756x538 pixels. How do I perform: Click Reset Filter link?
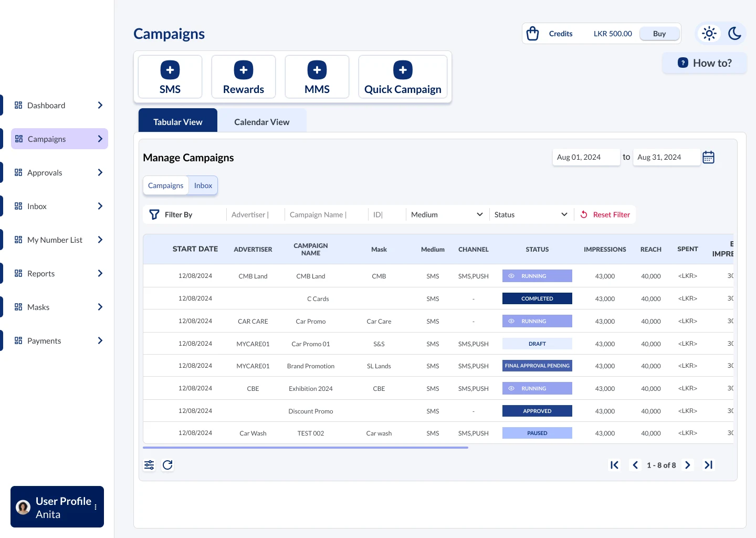pyautogui.click(x=612, y=214)
